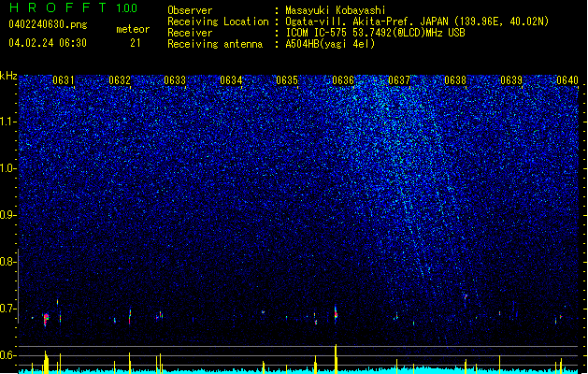The image size is (588, 374).
Task: Click antenna value A504HB(yagi 4el)
Action: tap(330, 44)
